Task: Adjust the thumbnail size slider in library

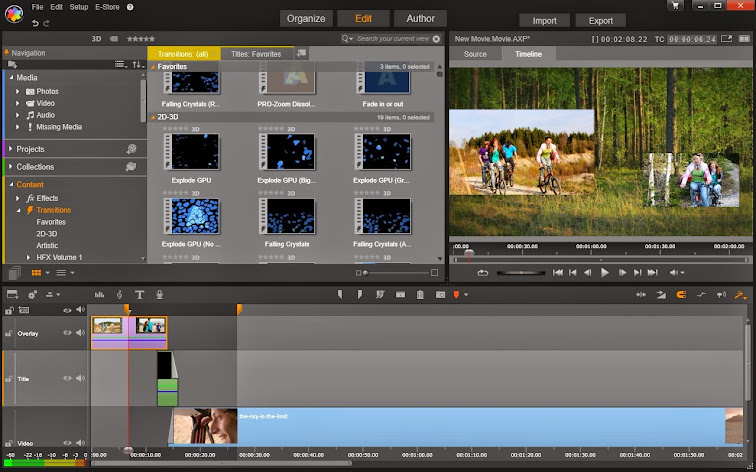Action: pos(366,272)
